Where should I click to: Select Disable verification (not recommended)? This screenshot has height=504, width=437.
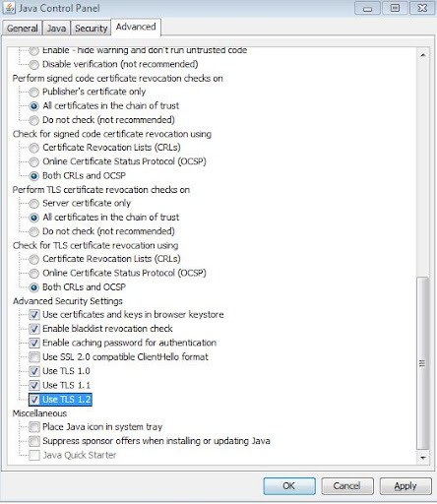click(33, 65)
